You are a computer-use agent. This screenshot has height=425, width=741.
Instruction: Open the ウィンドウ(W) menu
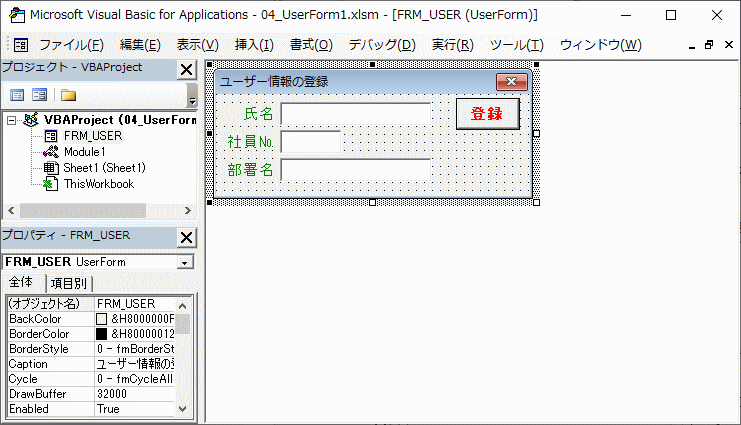tap(601, 45)
